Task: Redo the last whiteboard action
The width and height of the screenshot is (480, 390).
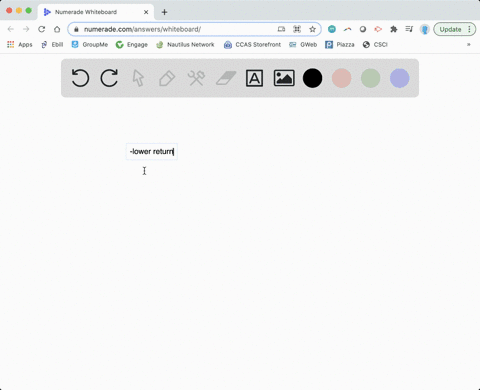Action: [x=109, y=78]
